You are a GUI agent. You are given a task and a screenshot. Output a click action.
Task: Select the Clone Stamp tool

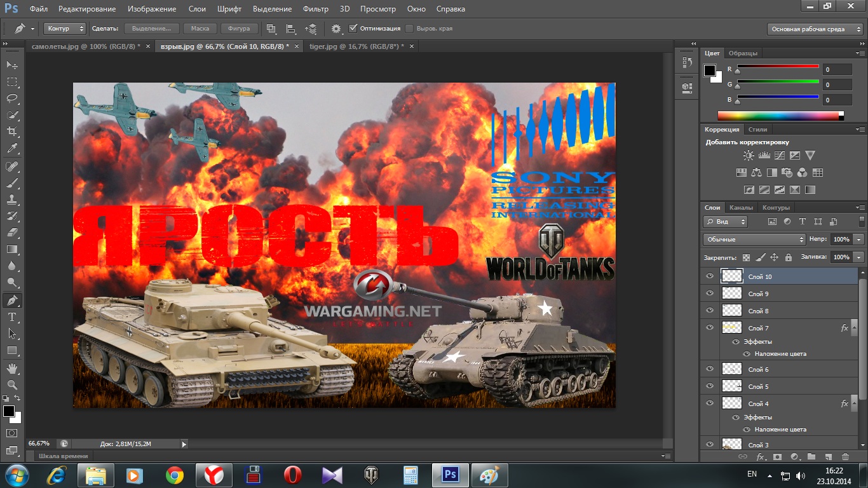11,200
